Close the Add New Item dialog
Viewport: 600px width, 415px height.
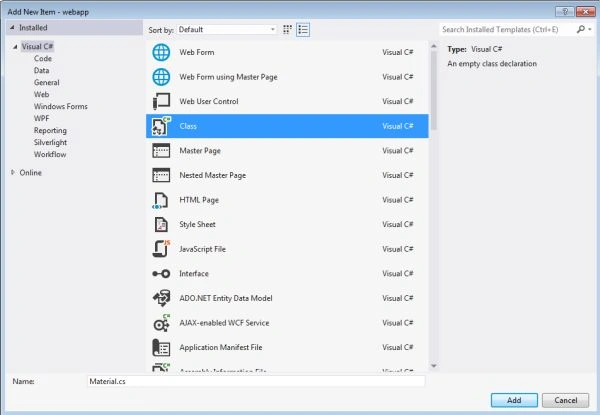(585, 11)
